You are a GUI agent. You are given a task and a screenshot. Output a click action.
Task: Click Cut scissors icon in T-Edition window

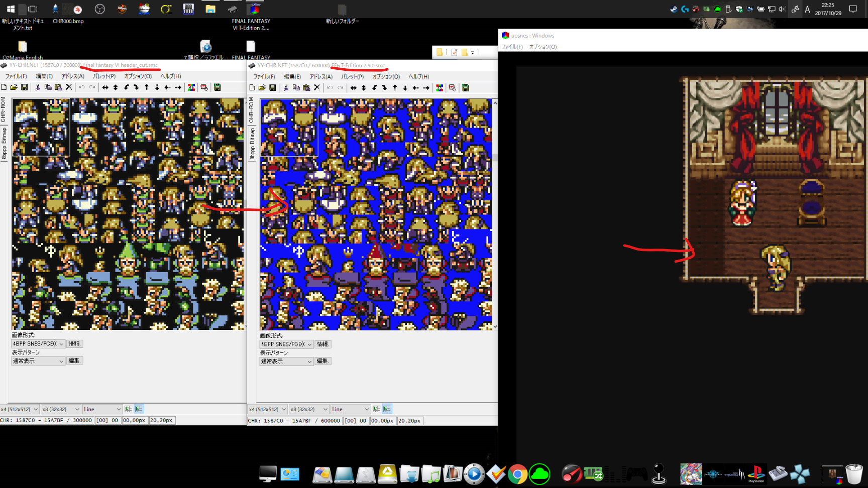286,88
